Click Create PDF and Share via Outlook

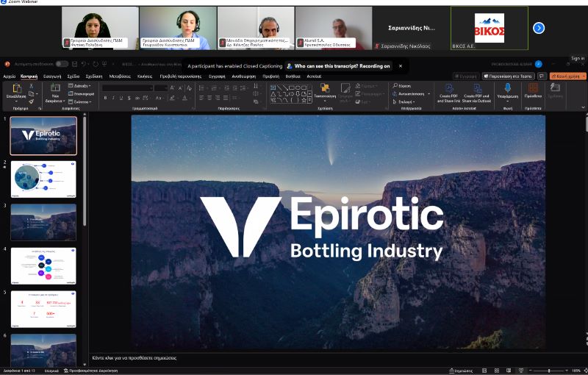[x=477, y=89]
